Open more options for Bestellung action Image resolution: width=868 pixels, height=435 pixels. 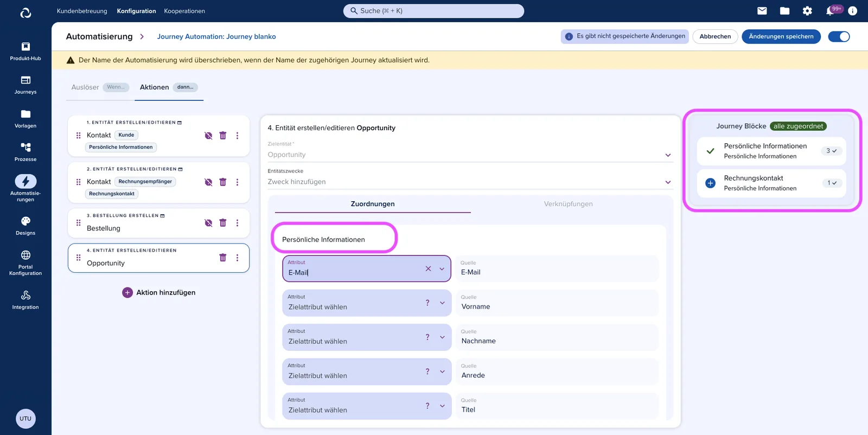pos(237,223)
